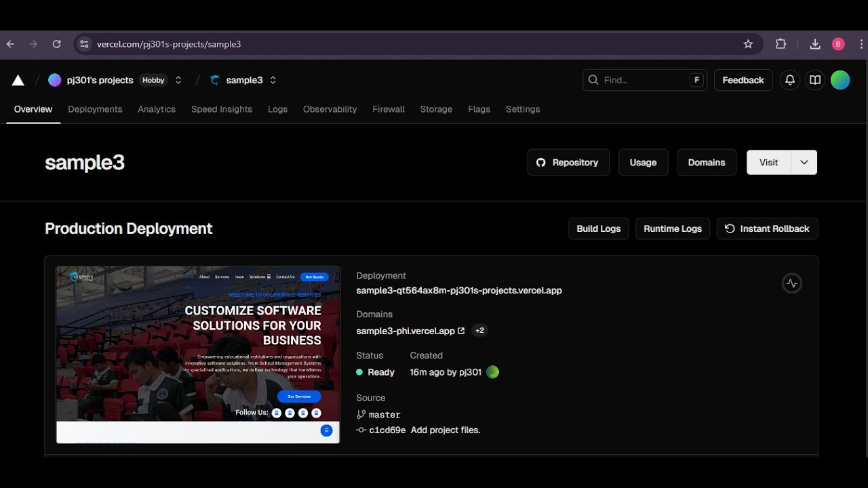Click the external link icon beside sample3-phi.vercel.app
Image resolution: width=868 pixels, height=488 pixels.
pyautogui.click(x=461, y=331)
